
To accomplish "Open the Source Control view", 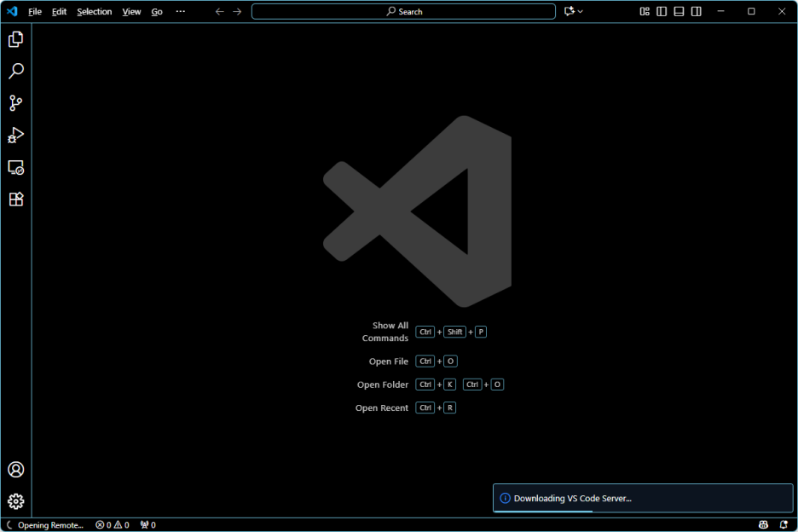I will pyautogui.click(x=16, y=103).
